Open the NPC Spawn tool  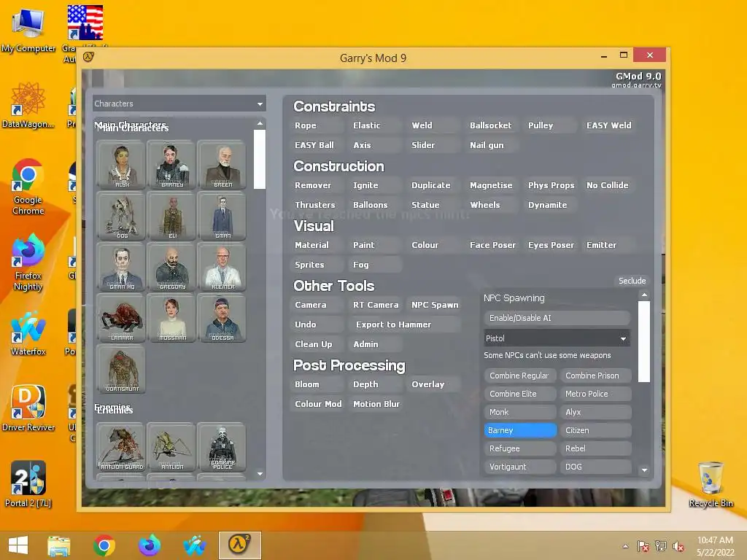[x=435, y=305]
